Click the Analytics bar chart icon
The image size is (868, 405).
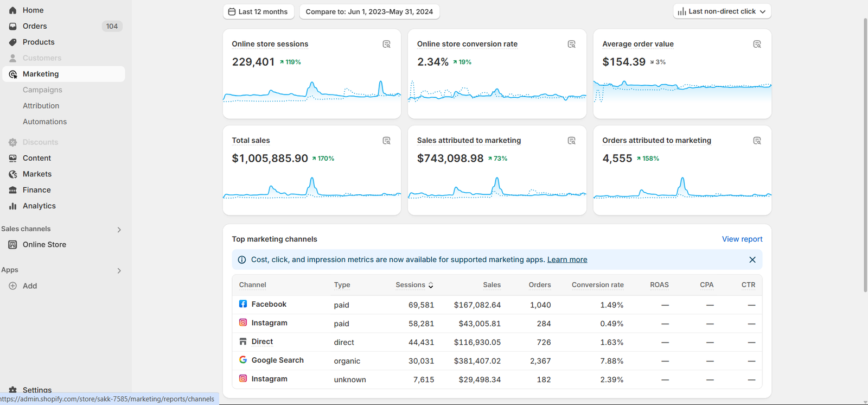(12, 206)
